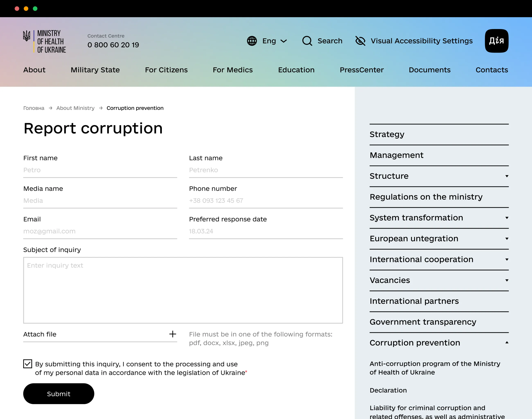The height and width of the screenshot is (419, 532).
Task: Click the Ministry of Health trident logo
Action: click(27, 36)
